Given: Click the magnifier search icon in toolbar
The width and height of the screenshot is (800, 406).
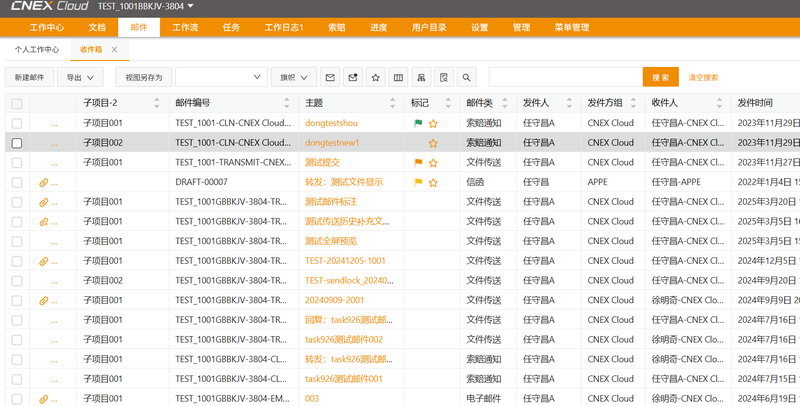Looking at the screenshot, I should tap(465, 77).
